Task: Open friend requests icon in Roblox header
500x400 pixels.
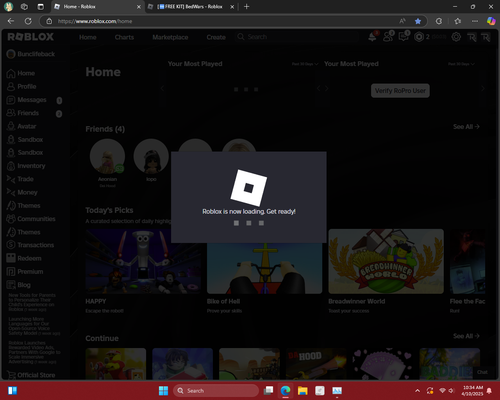Action: 388,37
